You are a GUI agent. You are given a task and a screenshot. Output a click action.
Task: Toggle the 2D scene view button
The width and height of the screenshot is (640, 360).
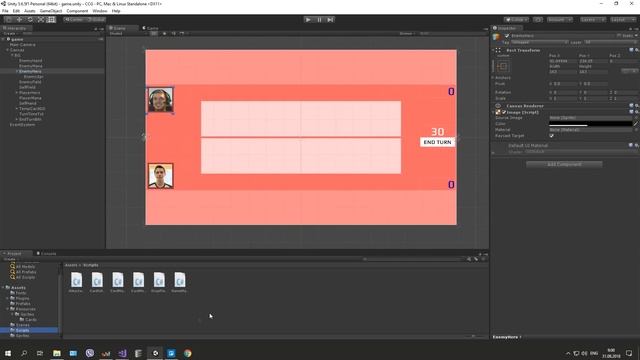154,33
